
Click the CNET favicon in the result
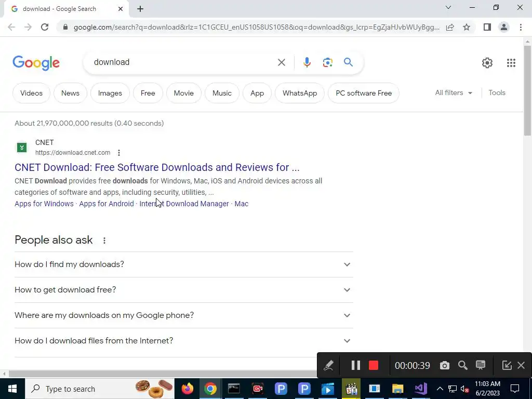point(22,147)
